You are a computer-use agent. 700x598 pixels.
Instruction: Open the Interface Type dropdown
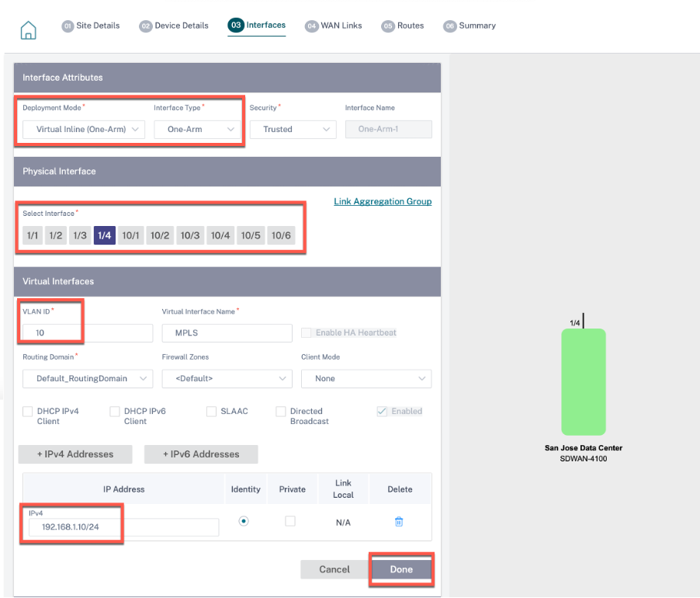[197, 129]
